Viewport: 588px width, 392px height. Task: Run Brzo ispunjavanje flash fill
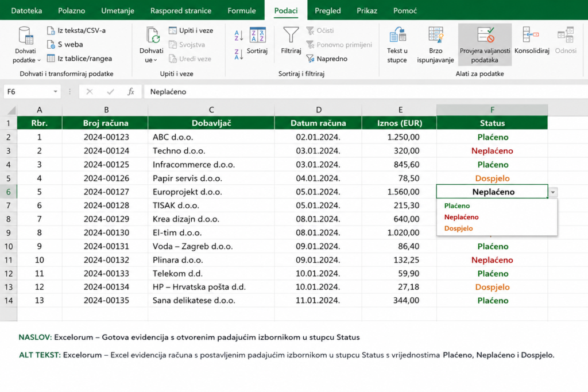pos(435,45)
